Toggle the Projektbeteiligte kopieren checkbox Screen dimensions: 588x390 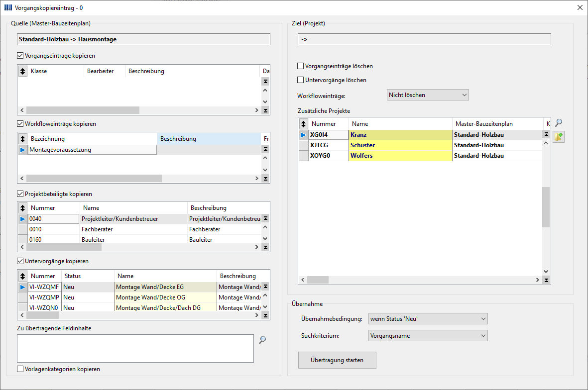[x=20, y=194]
